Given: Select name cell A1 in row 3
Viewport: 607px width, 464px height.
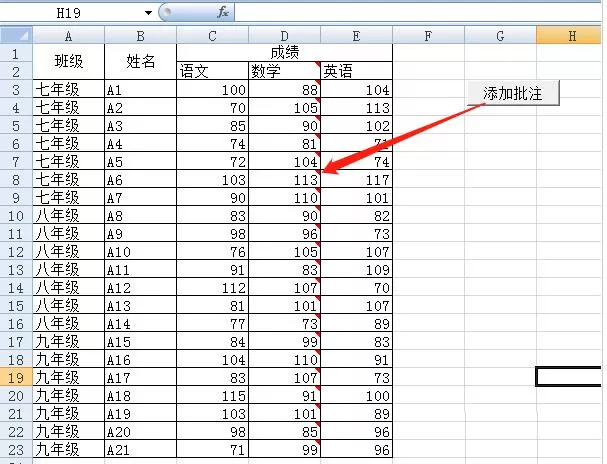Looking at the screenshot, I should pos(141,89).
